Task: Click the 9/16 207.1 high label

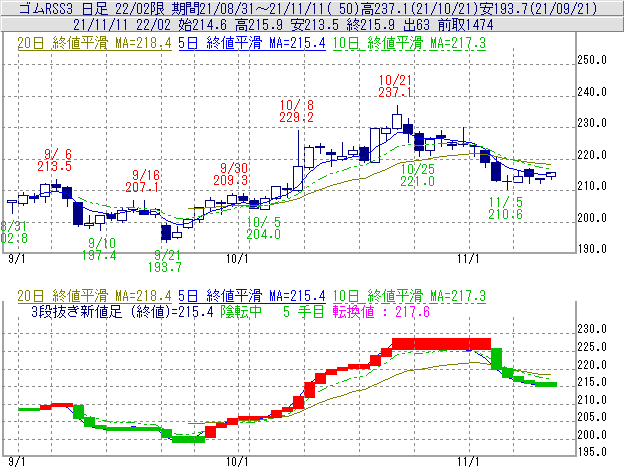Action: (142, 181)
